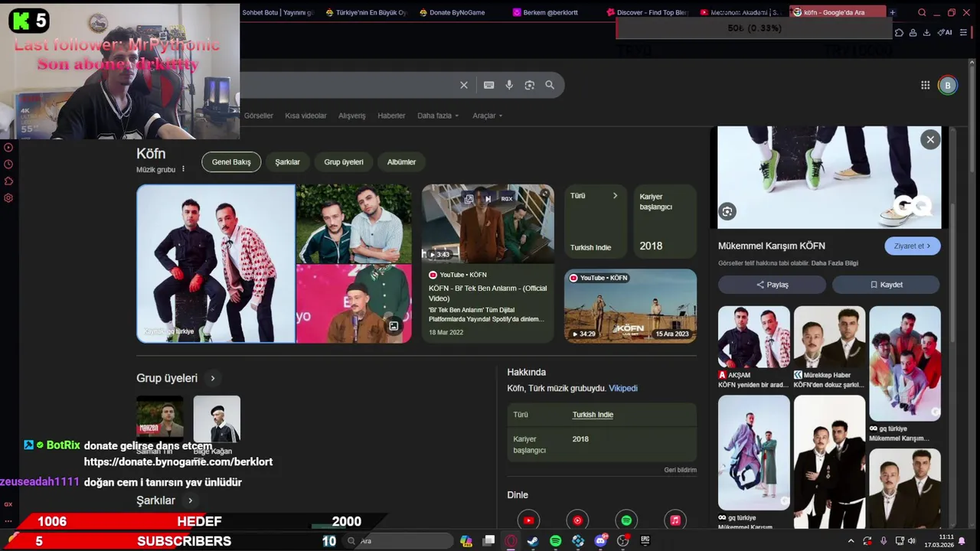Open Spotify from the taskbar
Screen dimensions: 980x551
tap(556, 541)
